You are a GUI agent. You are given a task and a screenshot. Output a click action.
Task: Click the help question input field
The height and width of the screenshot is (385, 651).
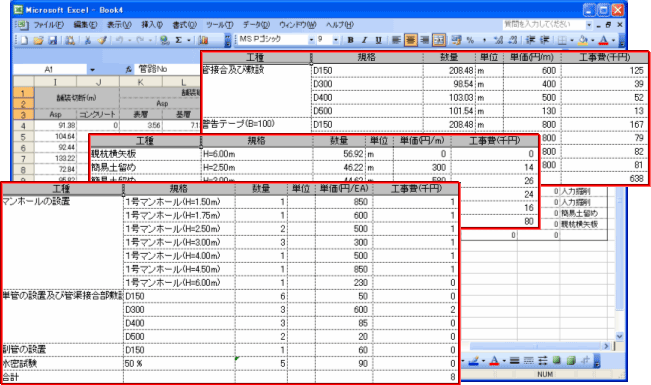tap(543, 25)
